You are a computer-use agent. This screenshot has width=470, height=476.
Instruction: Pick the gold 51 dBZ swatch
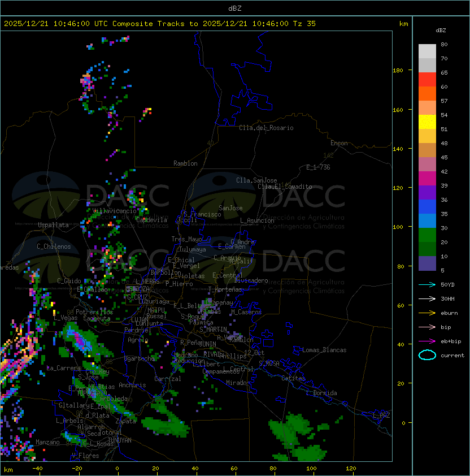point(427,136)
